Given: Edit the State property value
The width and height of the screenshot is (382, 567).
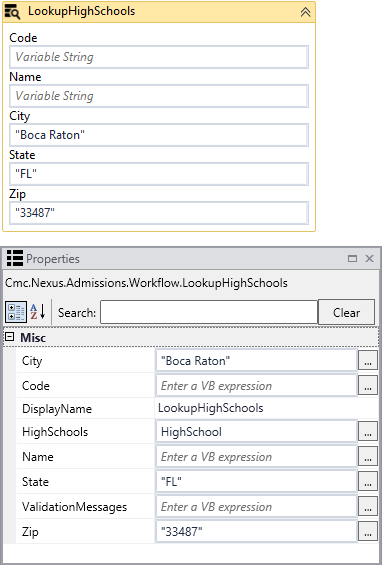Looking at the screenshot, I should 256,482.
